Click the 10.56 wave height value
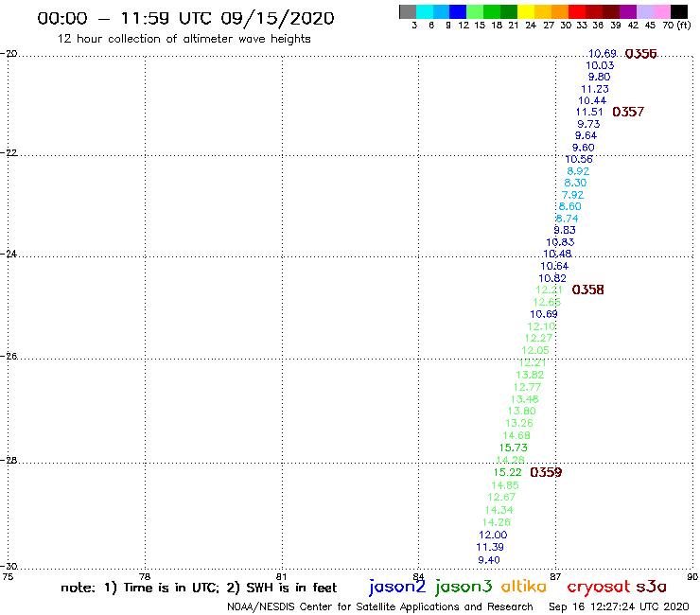The width and height of the screenshot is (700, 615). click(x=579, y=160)
